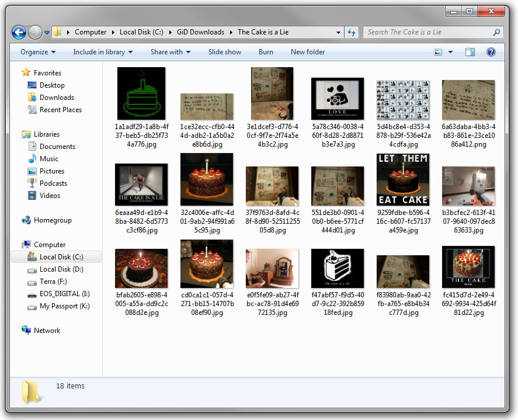
Task: Select the b3bcfec2 file thumbnail
Action: [x=468, y=186]
